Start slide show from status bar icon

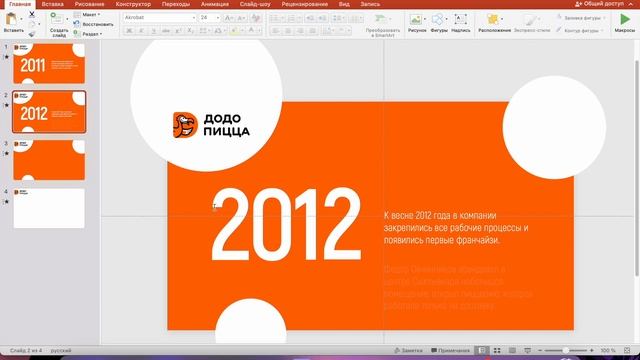527,350
